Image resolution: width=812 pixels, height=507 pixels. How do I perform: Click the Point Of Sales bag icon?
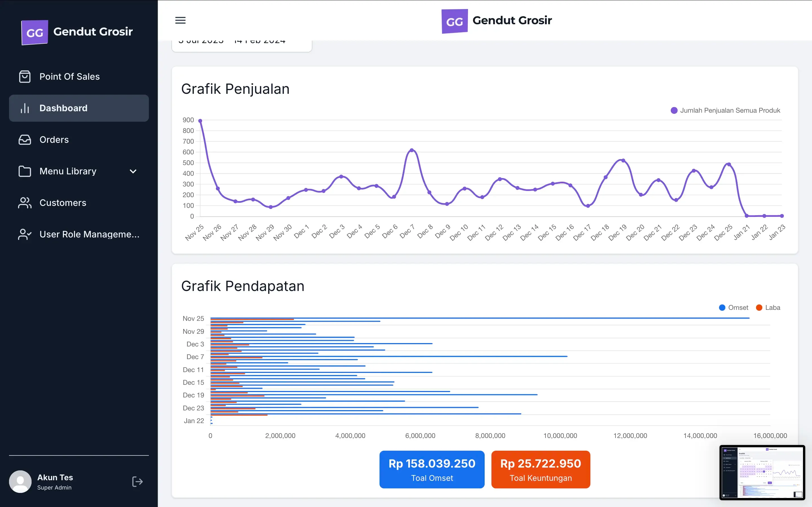(x=25, y=76)
